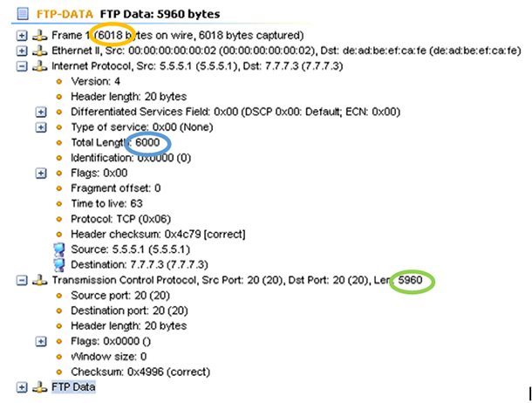Expand the Ethernet II node

[x=21, y=50]
